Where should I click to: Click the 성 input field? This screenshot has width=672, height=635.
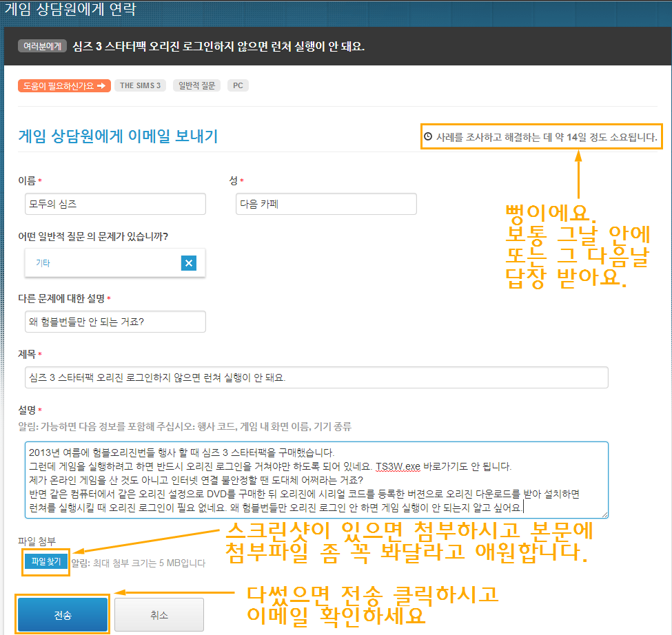[x=326, y=204]
